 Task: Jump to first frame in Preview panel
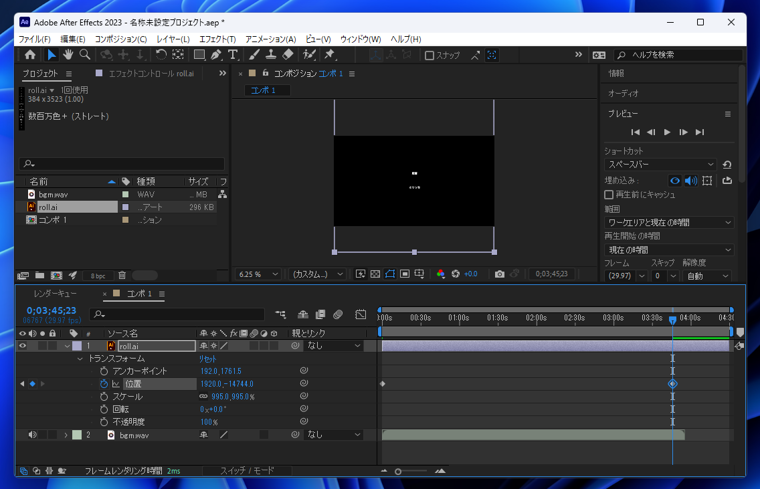(635, 132)
